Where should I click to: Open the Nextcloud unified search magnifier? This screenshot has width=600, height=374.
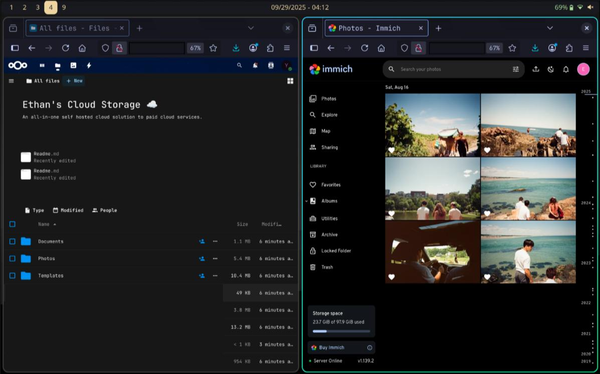[239, 66]
